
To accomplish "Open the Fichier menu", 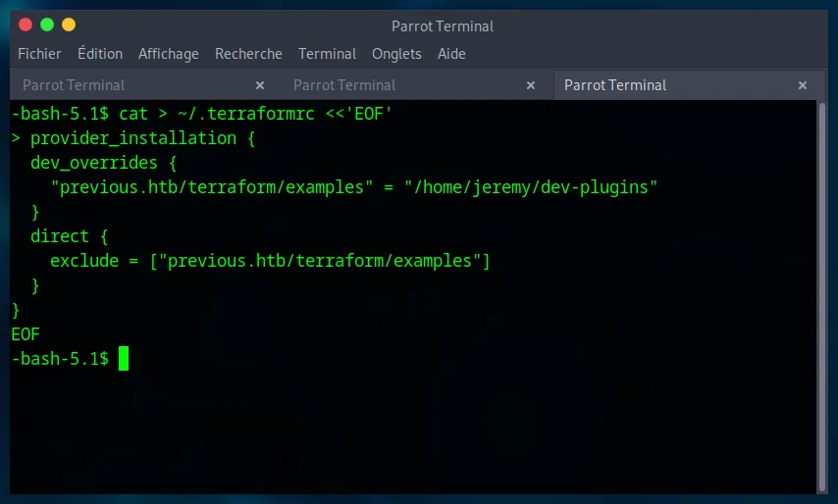I will [39, 54].
